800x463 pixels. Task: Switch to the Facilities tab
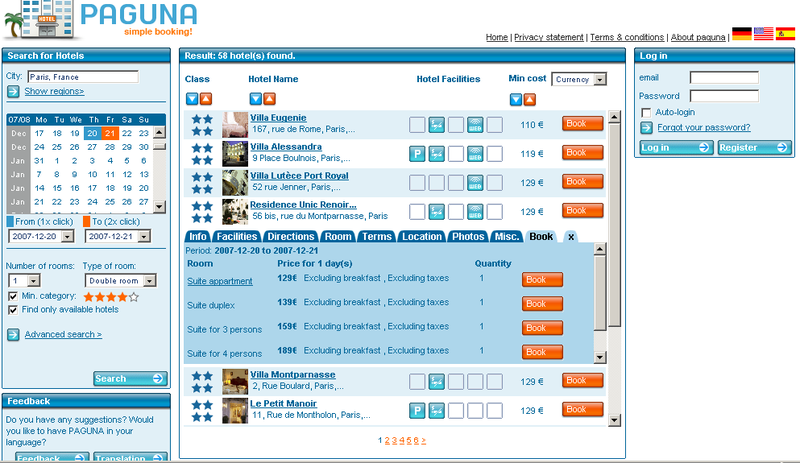(x=236, y=237)
